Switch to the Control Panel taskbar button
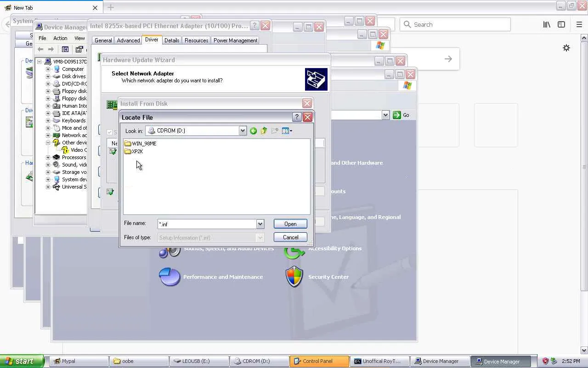 (318, 361)
